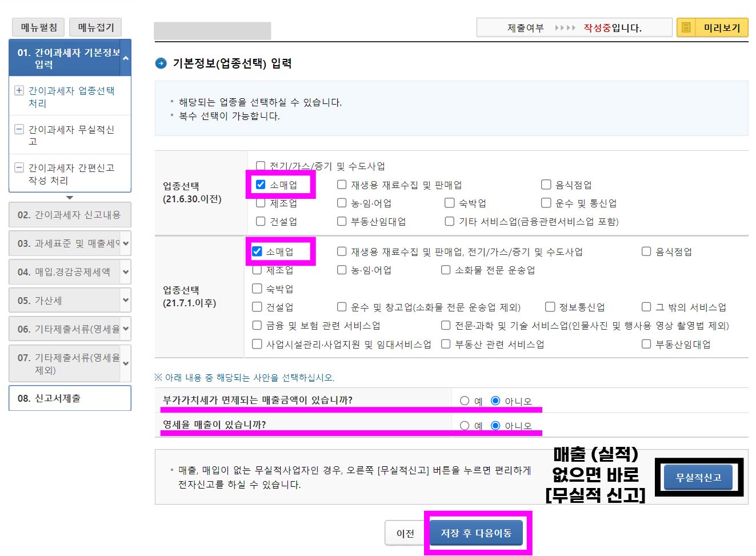Check the 제조업 checkbox in the upper section
756x556 pixels.
[261, 202]
